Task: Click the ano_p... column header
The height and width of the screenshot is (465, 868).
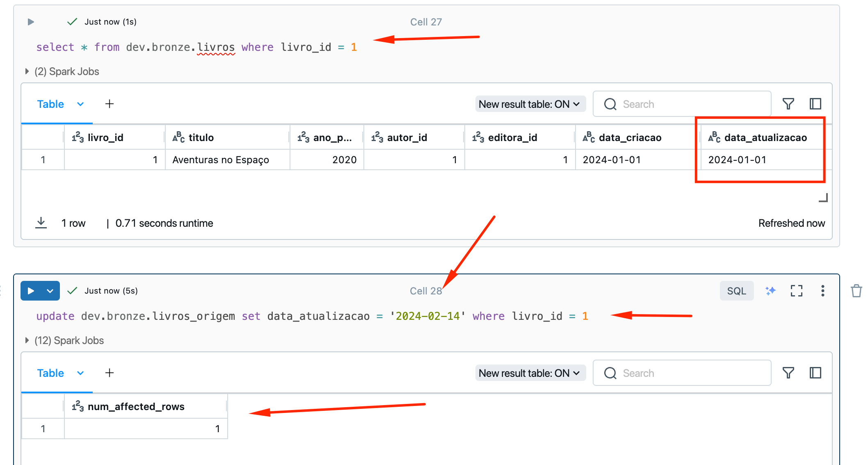Action: [x=327, y=137]
